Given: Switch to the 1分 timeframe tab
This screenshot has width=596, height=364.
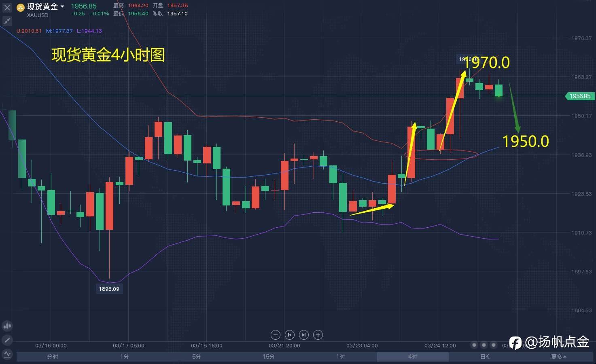Looking at the screenshot, I should 124,357.
